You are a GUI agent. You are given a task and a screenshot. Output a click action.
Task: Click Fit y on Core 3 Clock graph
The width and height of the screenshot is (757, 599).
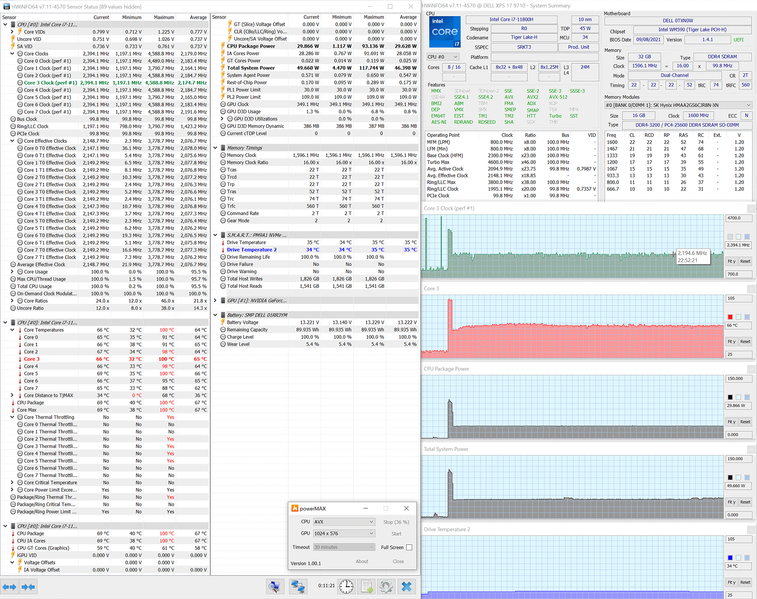pos(731,261)
